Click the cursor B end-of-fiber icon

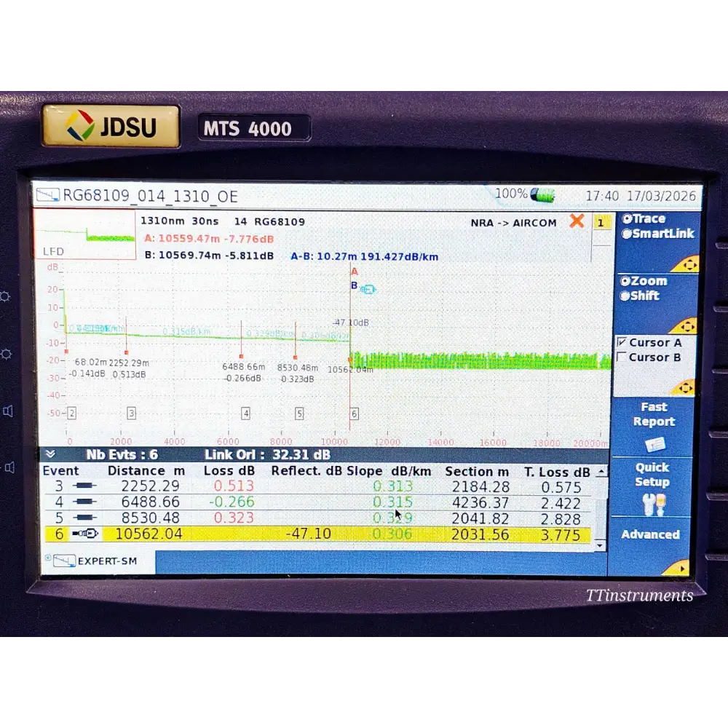(368, 290)
